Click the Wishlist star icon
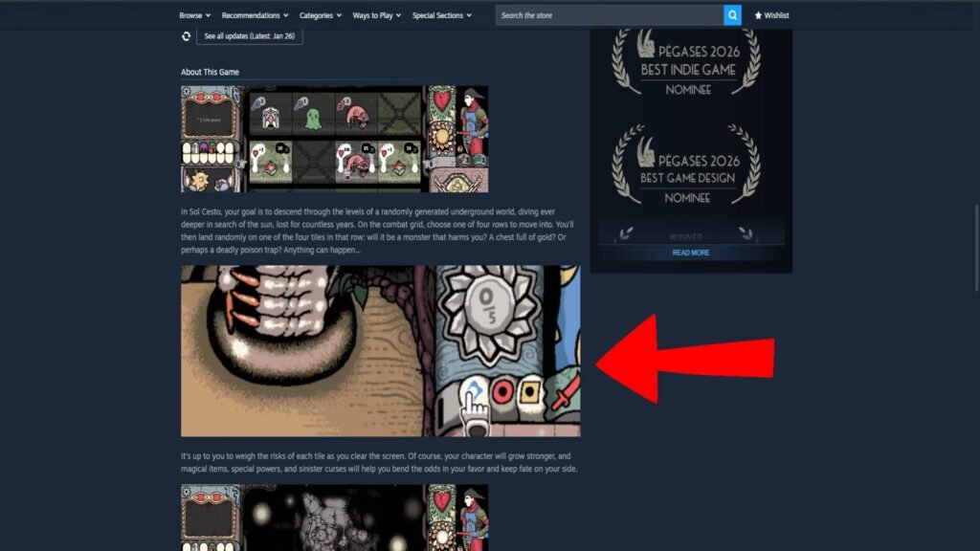The height and width of the screenshot is (551, 980). (759, 15)
